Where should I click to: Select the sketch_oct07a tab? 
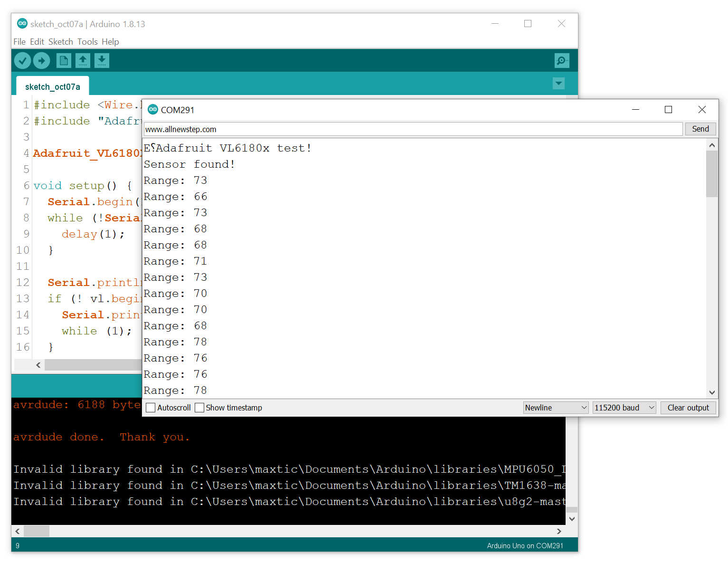pos(53,86)
